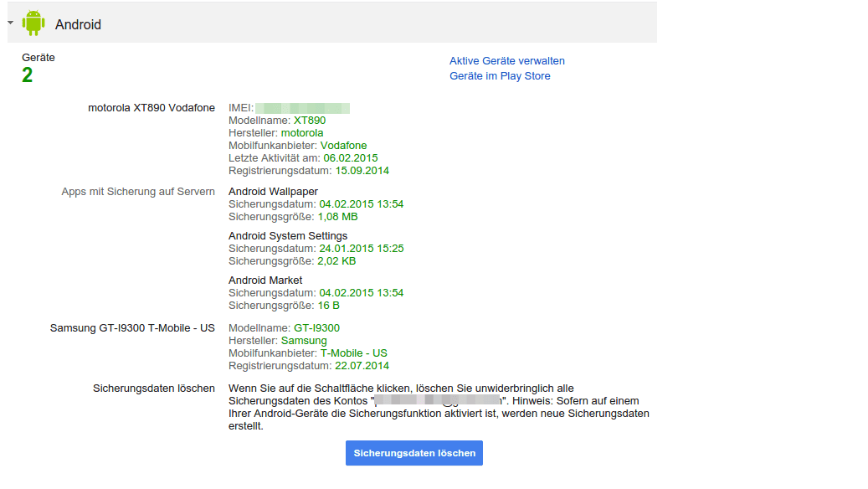Click registration date 15.09.2014
The width and height of the screenshot is (868, 489).
pyautogui.click(x=362, y=171)
